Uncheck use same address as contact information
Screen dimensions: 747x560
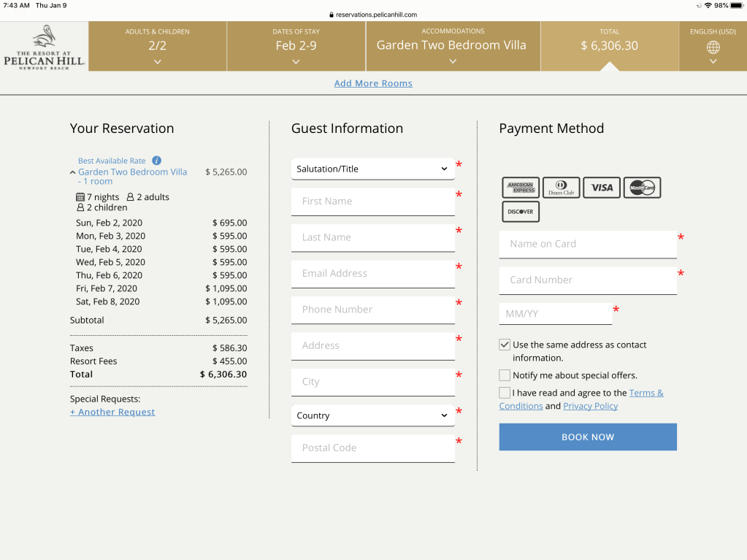click(505, 345)
